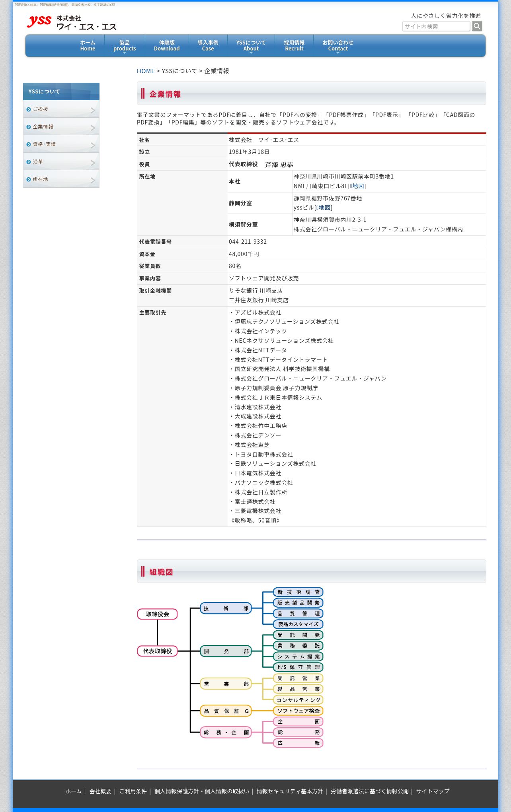This screenshot has height=812, width=511.
Task: Click the HOME breadcrumb link
Action: click(x=146, y=71)
